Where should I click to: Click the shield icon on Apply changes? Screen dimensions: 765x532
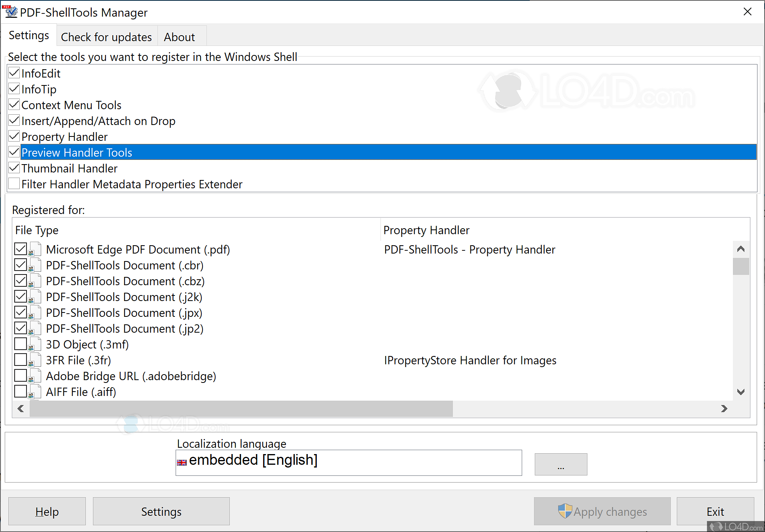[565, 511]
